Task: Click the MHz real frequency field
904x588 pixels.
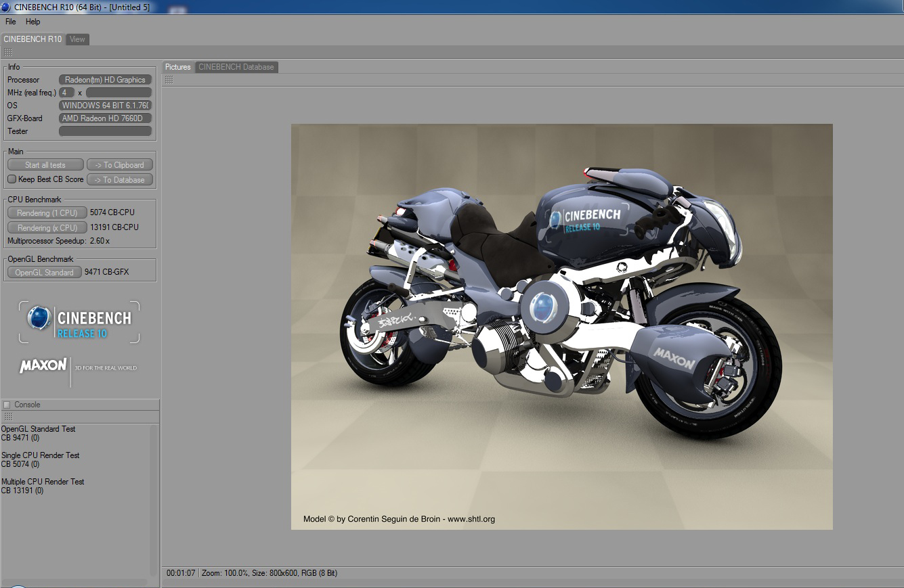Action: [x=119, y=93]
